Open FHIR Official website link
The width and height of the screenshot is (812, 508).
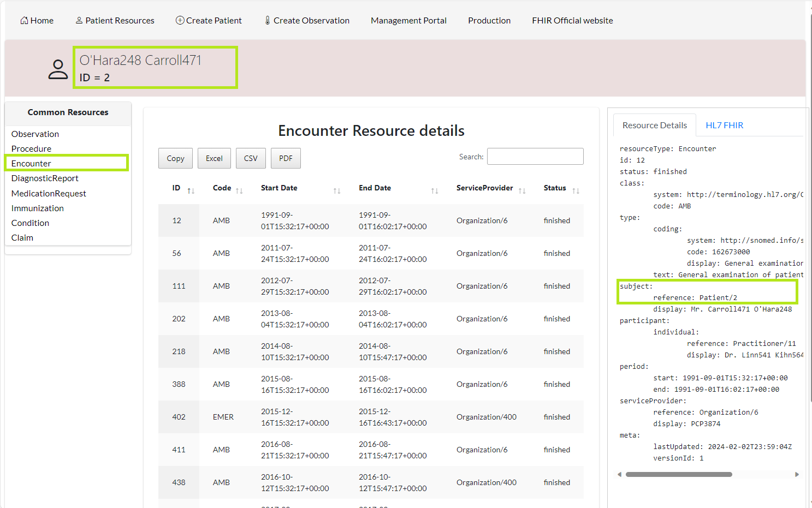point(572,20)
